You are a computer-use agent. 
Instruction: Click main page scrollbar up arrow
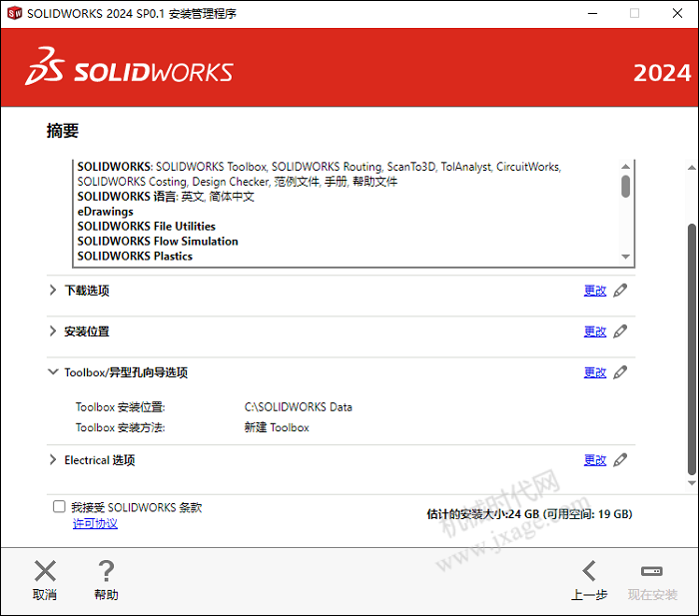692,168
